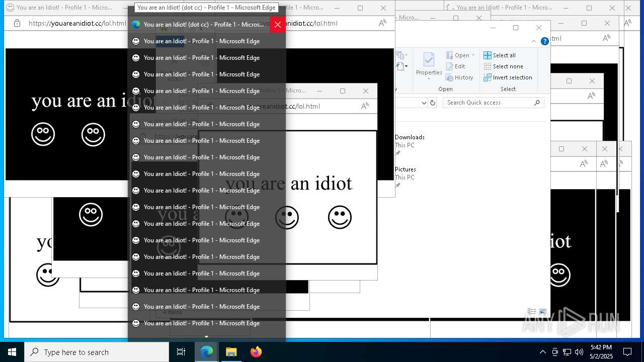Open Task View on the taskbar
The width and height of the screenshot is (644, 362).
(181, 352)
